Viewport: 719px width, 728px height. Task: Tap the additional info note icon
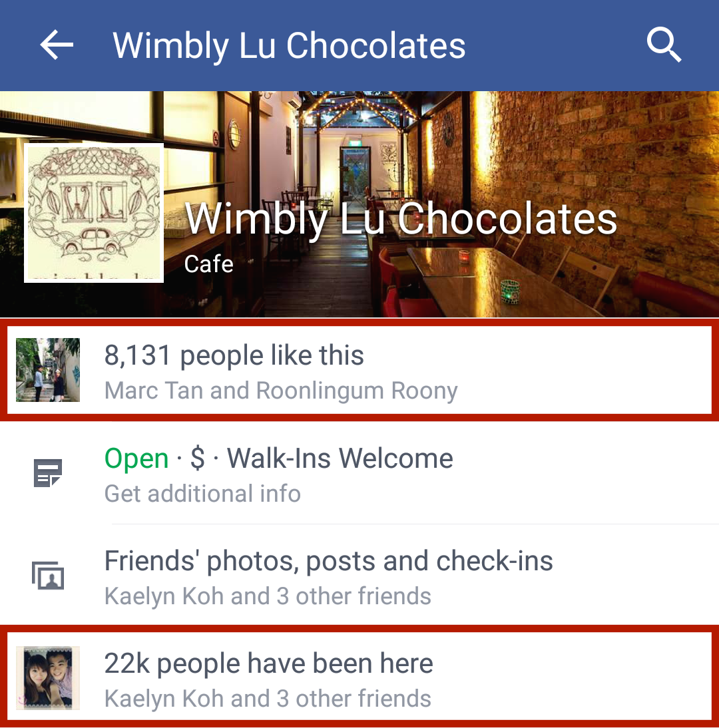click(48, 473)
